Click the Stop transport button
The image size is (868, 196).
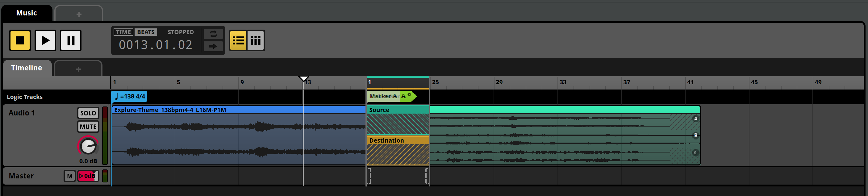20,40
